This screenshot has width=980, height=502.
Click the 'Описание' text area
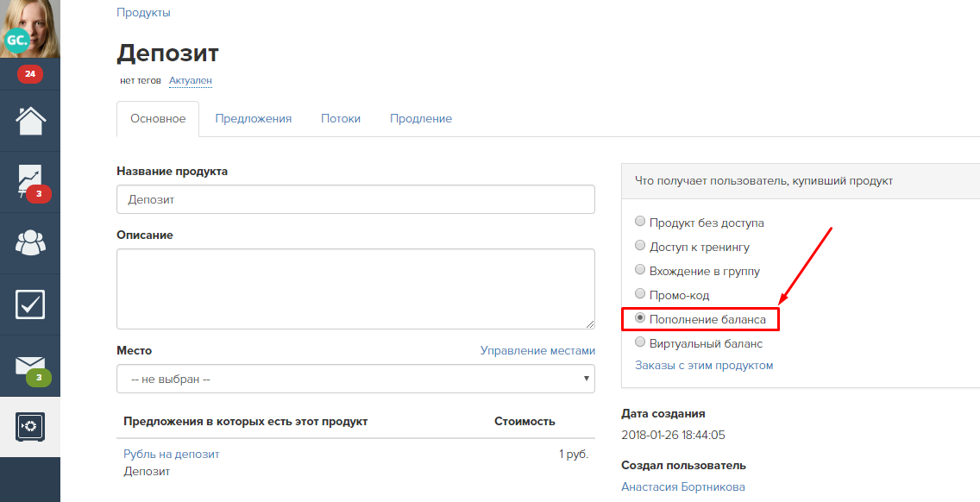(355, 289)
